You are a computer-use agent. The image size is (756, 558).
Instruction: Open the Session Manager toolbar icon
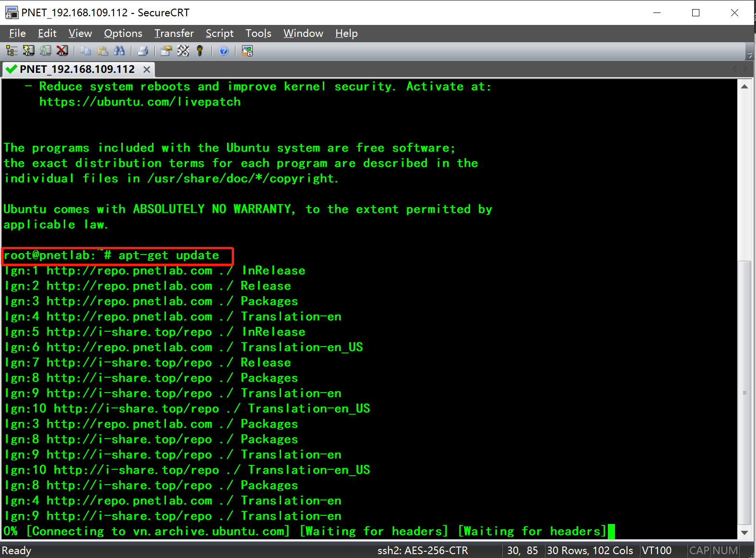click(12, 51)
